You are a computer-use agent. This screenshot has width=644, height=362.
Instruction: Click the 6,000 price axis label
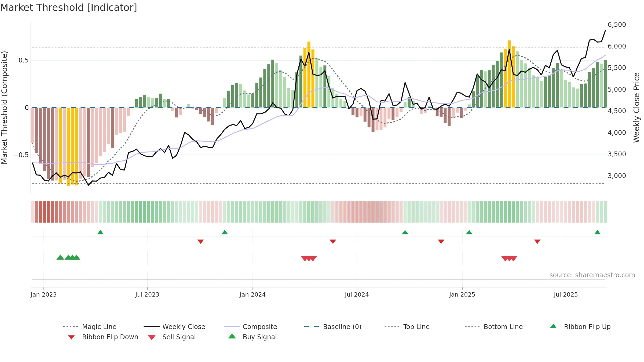tap(617, 46)
